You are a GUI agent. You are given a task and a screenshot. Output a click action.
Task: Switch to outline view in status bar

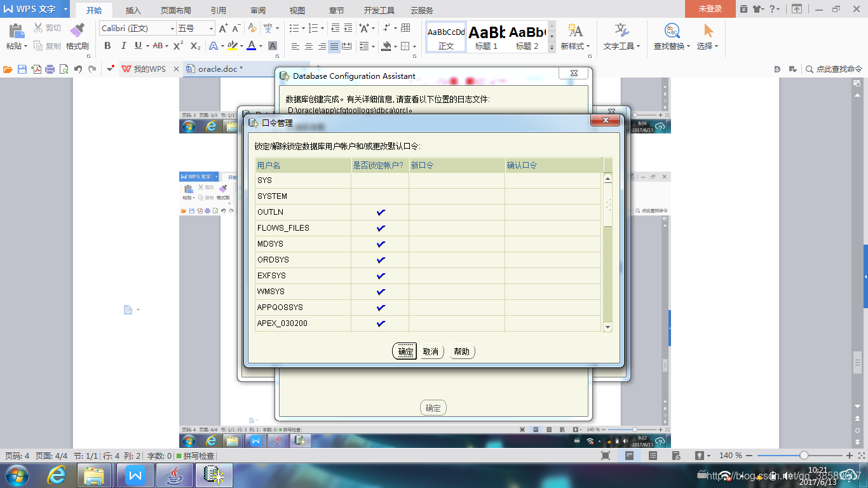[653, 456]
